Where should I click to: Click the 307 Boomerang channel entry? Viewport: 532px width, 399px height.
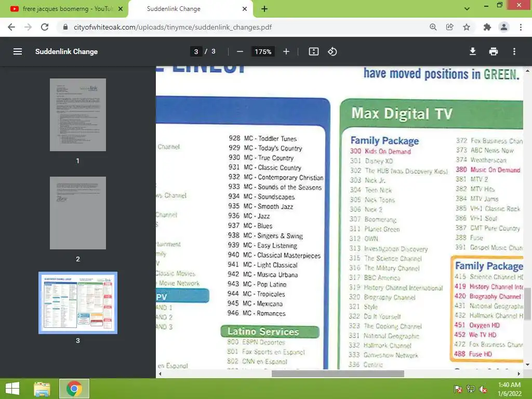[x=373, y=220]
